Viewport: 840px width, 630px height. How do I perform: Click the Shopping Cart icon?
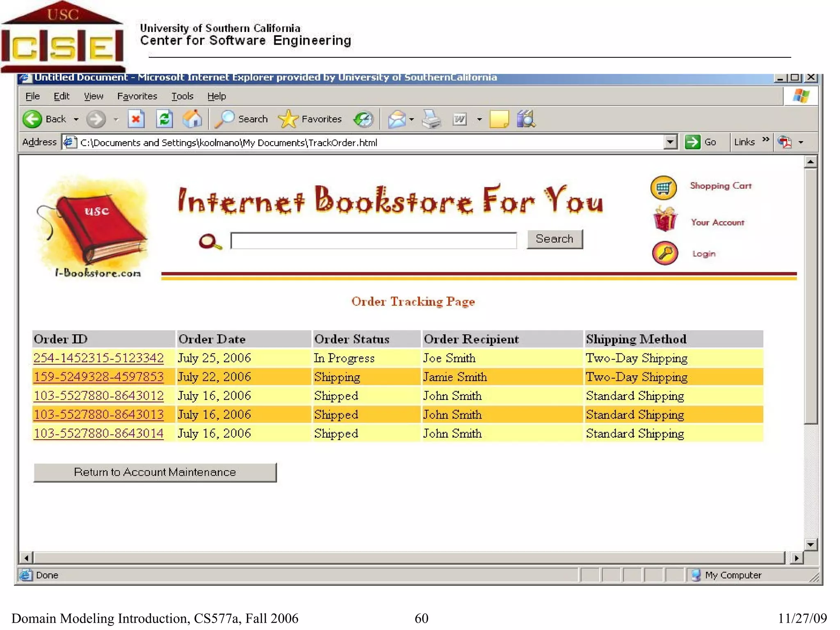(663, 187)
